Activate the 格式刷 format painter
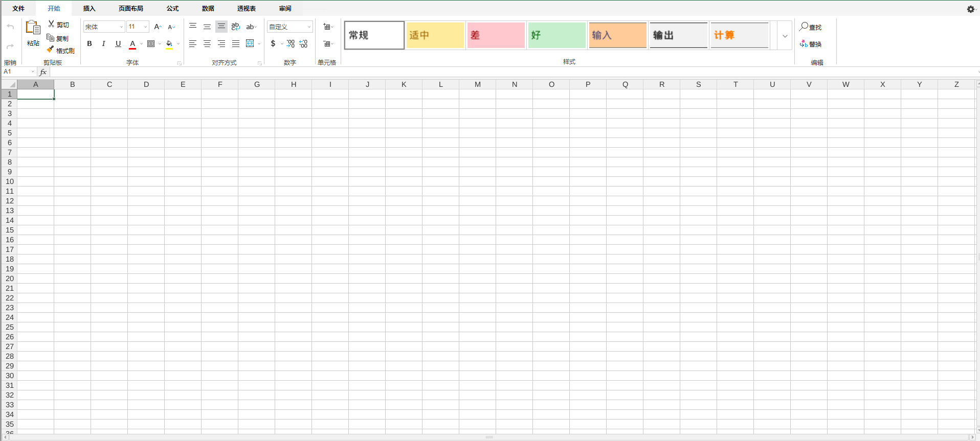 [60, 50]
